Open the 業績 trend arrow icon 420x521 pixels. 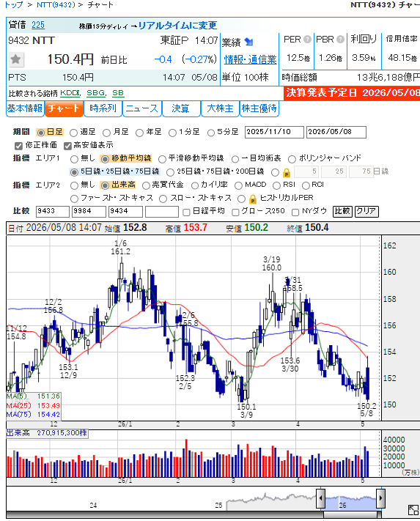point(248,42)
